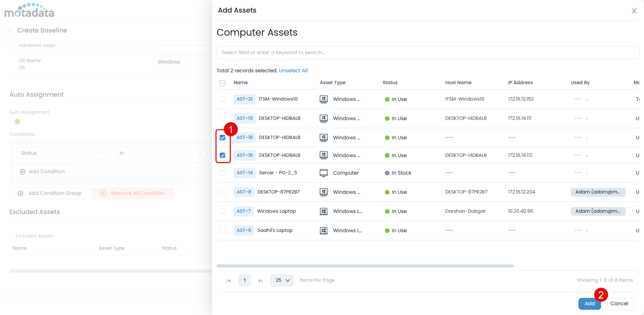Open the In operator dropdown

pos(161,153)
